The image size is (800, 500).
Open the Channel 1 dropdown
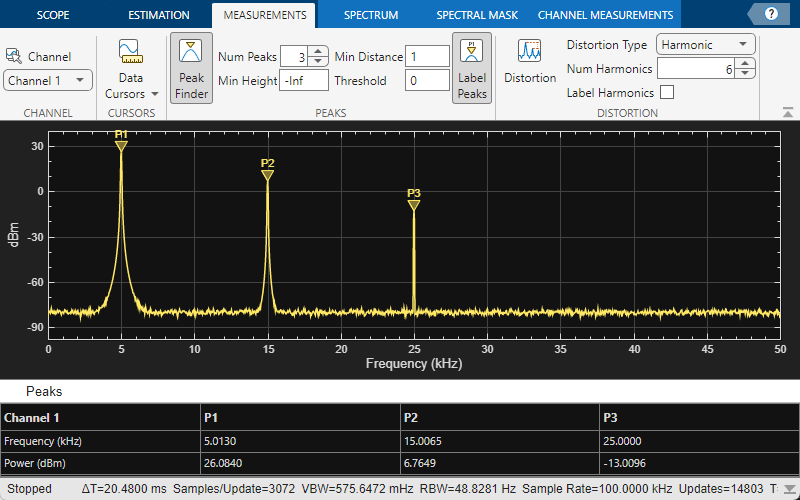(x=48, y=80)
